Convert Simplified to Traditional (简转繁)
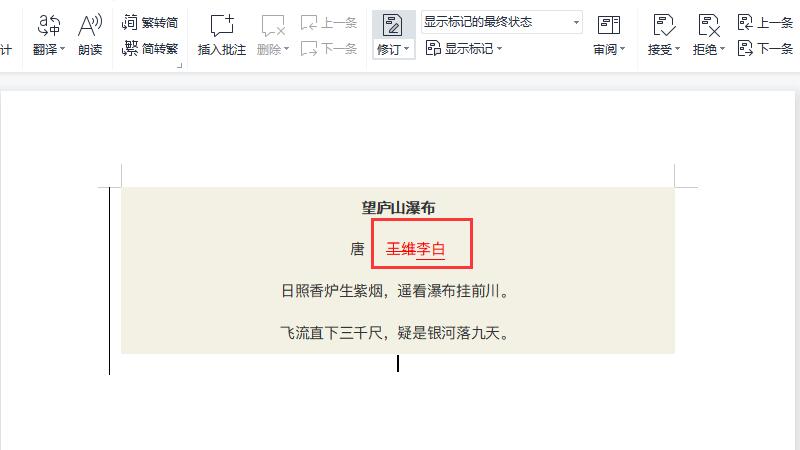Viewport: 800px width, 450px height. point(150,48)
